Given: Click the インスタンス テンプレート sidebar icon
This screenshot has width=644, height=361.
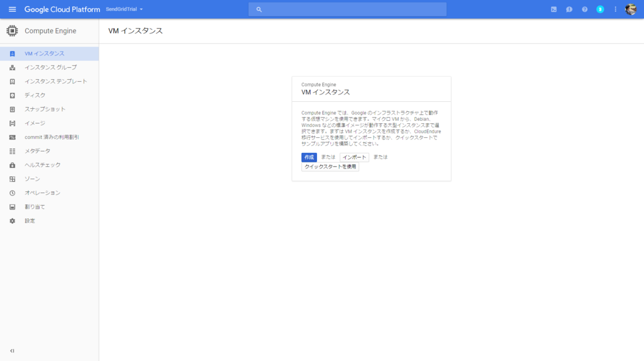Looking at the screenshot, I should 13,82.
